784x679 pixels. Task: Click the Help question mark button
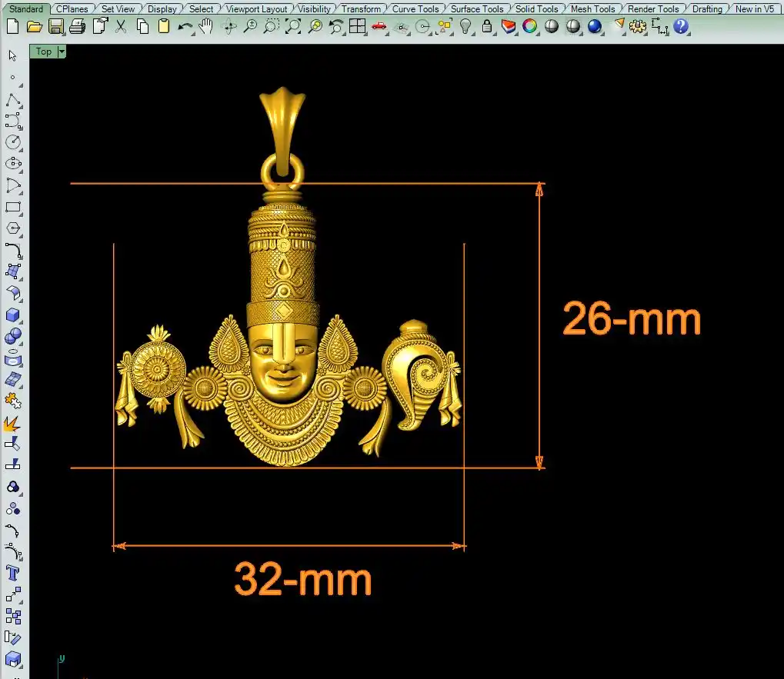681,26
